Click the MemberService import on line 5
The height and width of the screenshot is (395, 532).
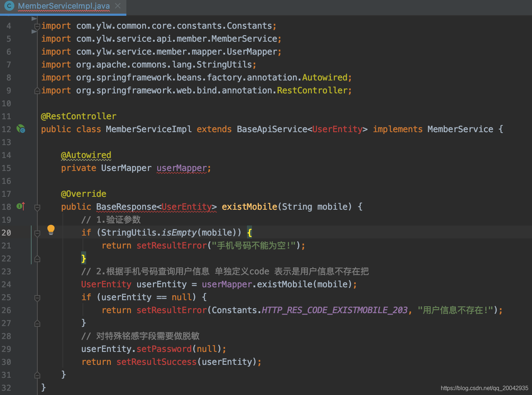[x=244, y=39]
